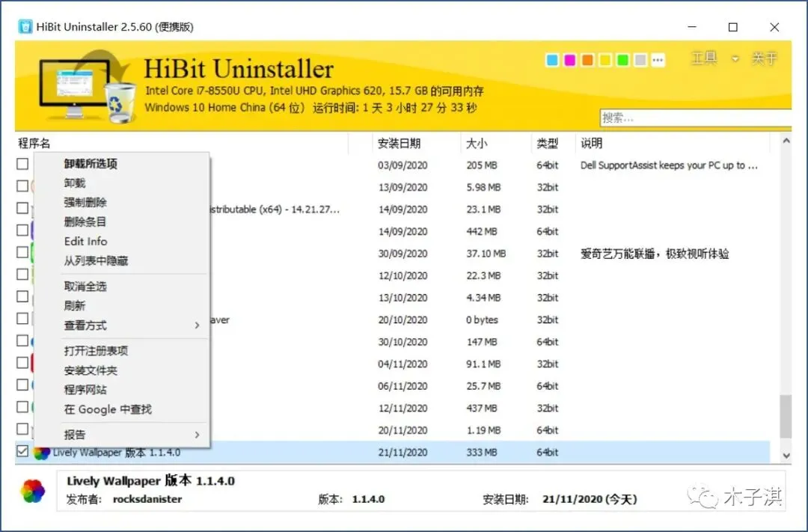Viewport: 808px width, 532px height.
Task: Choose Edit Info in context menu
Action: point(85,241)
